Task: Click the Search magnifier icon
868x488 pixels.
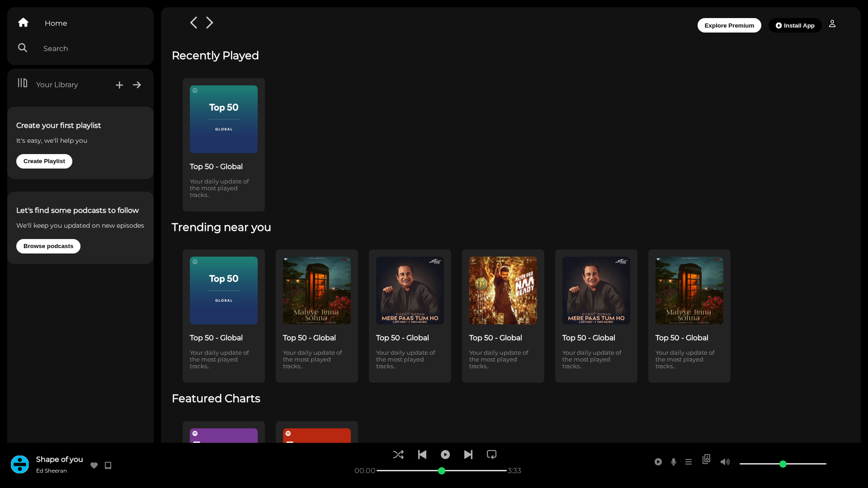Action: pyautogui.click(x=23, y=48)
